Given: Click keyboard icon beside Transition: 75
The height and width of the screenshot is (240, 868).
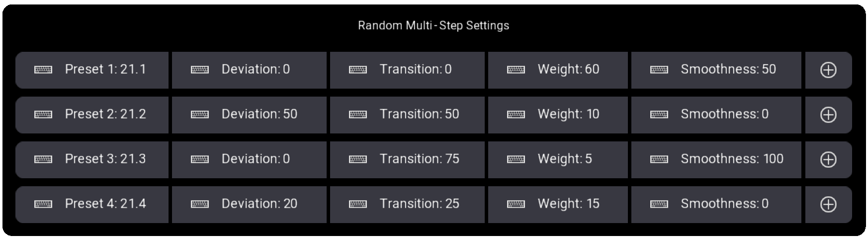Looking at the screenshot, I should [358, 159].
